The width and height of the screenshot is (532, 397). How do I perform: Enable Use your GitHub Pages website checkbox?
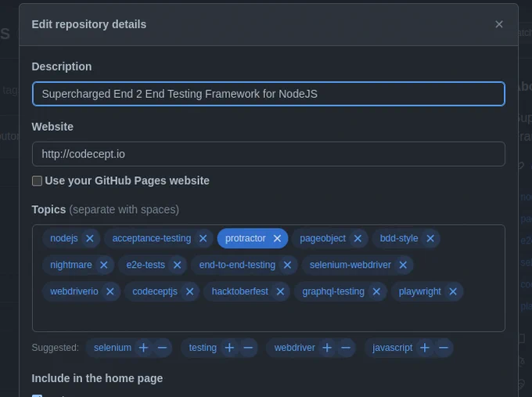click(37, 181)
